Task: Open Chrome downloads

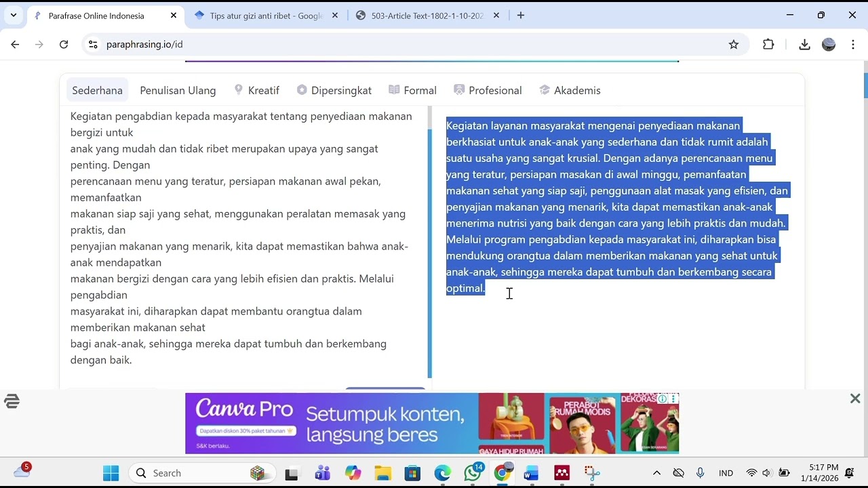Action: [x=804, y=44]
